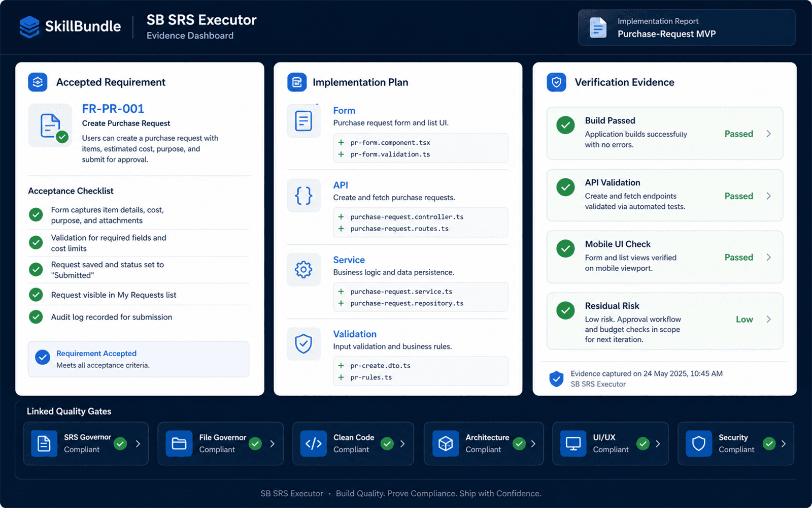
Task: Expand the API Validation evidence chevron
Action: pyautogui.click(x=768, y=196)
